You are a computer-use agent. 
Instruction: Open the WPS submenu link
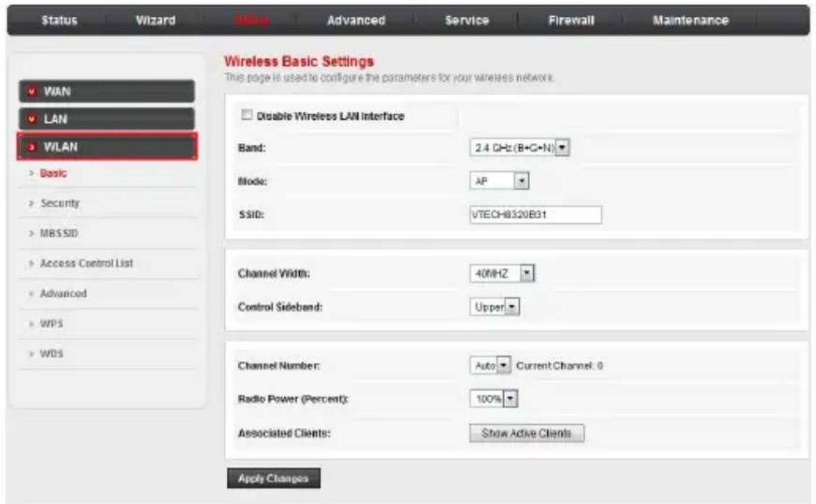click(x=52, y=323)
